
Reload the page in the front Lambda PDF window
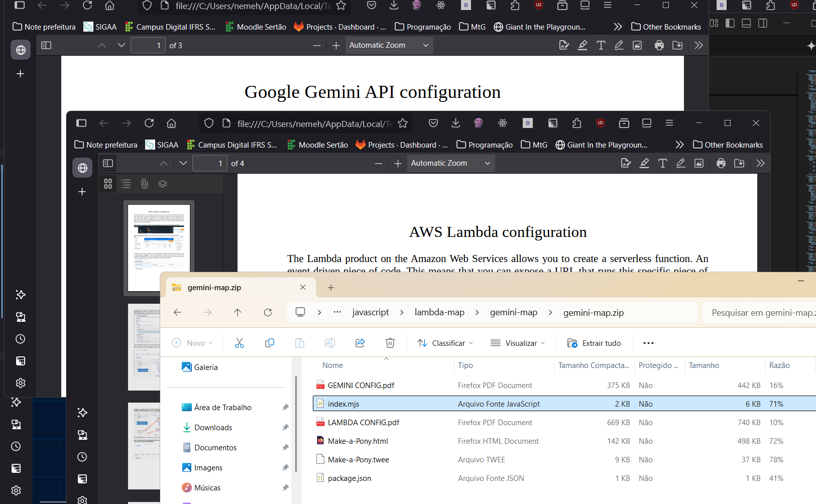(x=149, y=123)
